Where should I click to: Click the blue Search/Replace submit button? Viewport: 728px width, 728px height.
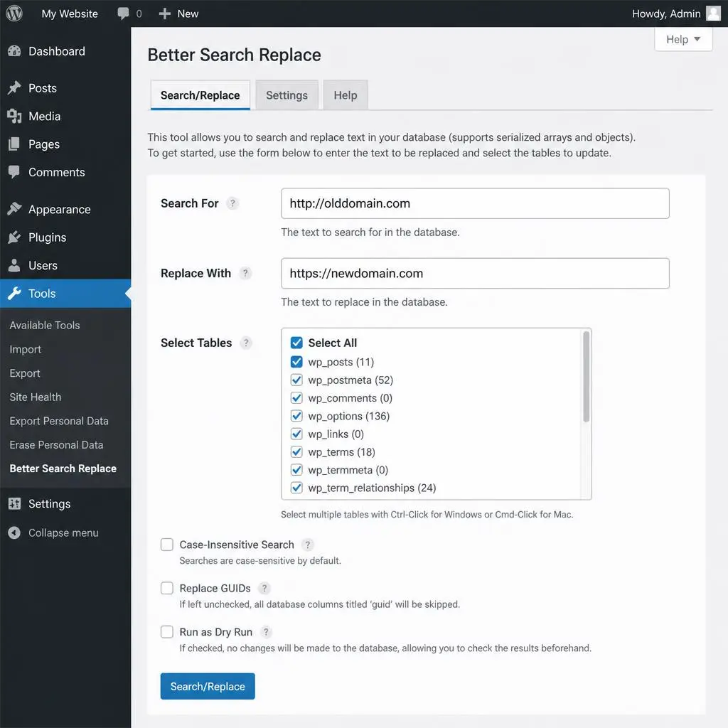pyautogui.click(x=208, y=686)
